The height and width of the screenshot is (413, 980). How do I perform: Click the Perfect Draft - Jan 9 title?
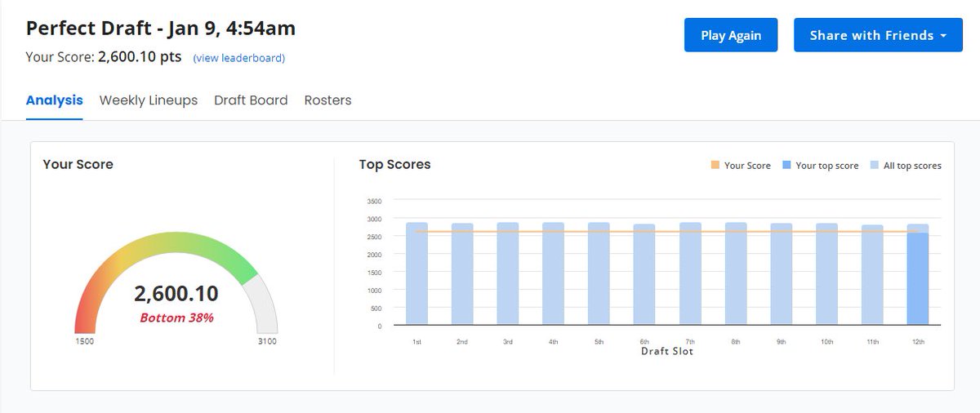point(161,29)
